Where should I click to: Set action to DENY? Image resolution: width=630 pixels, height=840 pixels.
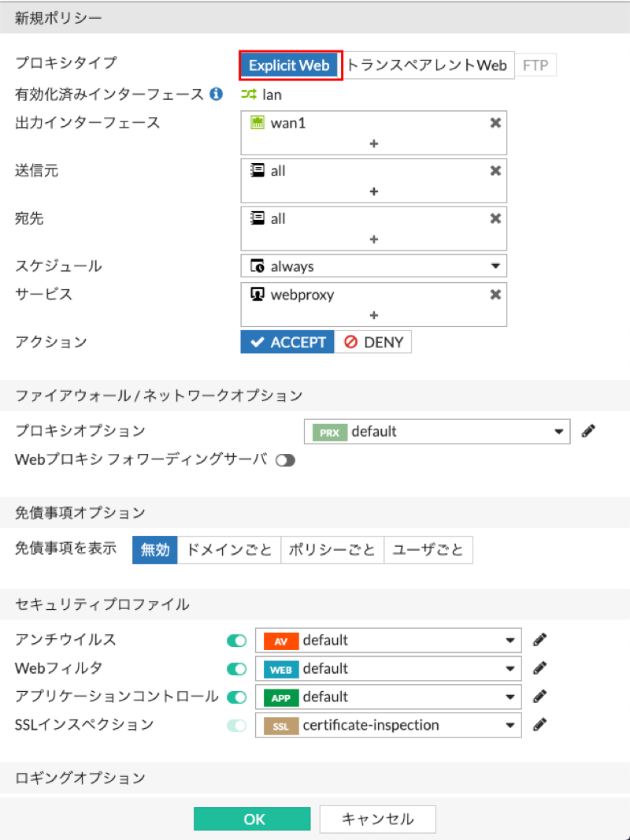[373, 342]
